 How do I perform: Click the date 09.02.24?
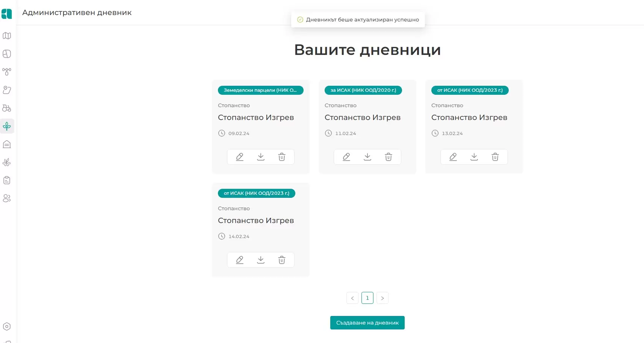click(x=239, y=134)
